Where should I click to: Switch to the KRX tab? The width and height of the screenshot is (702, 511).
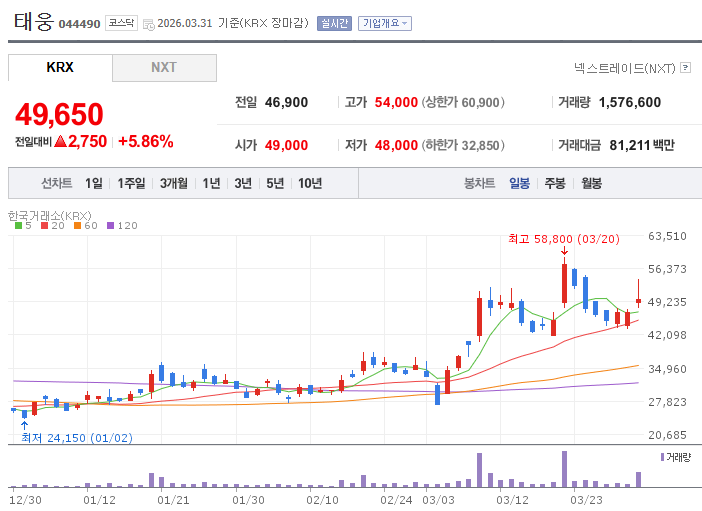(x=60, y=68)
